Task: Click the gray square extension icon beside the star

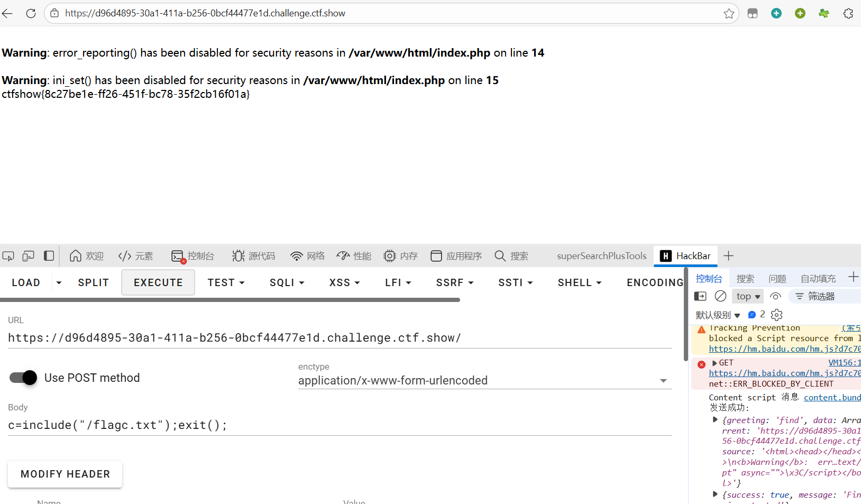Action: click(753, 13)
